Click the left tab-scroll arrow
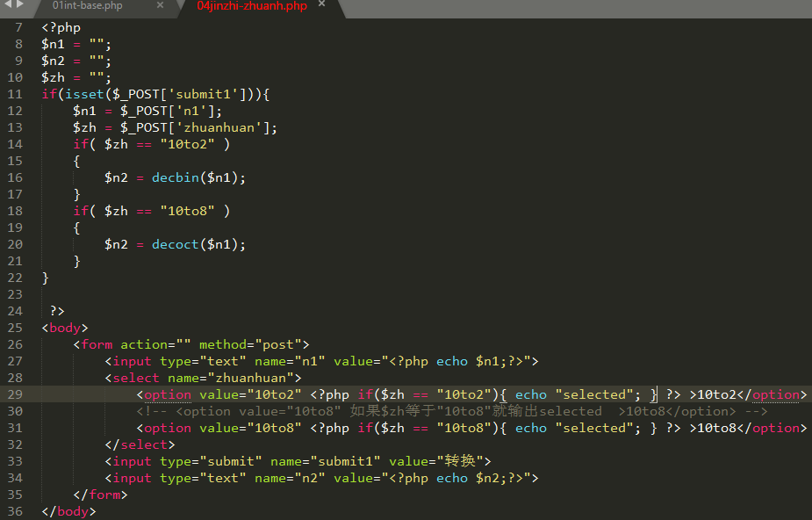Viewport: 812px width, 520px height. pos(8,4)
